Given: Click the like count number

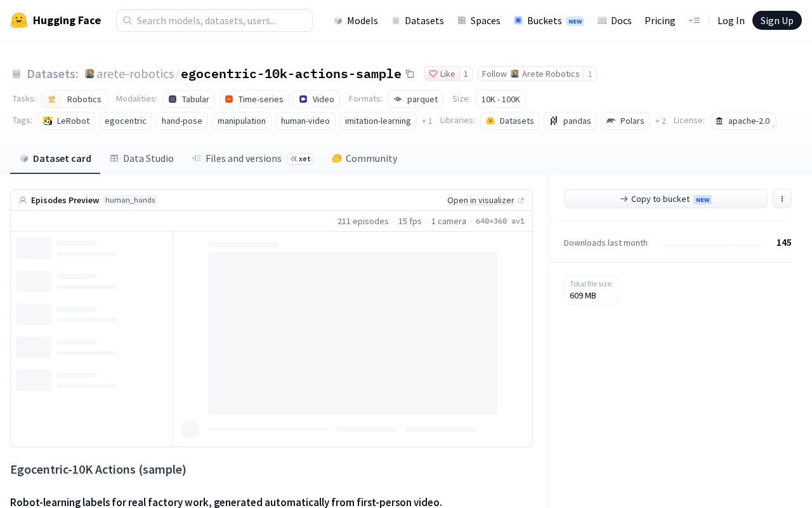Looking at the screenshot, I should tap(466, 74).
